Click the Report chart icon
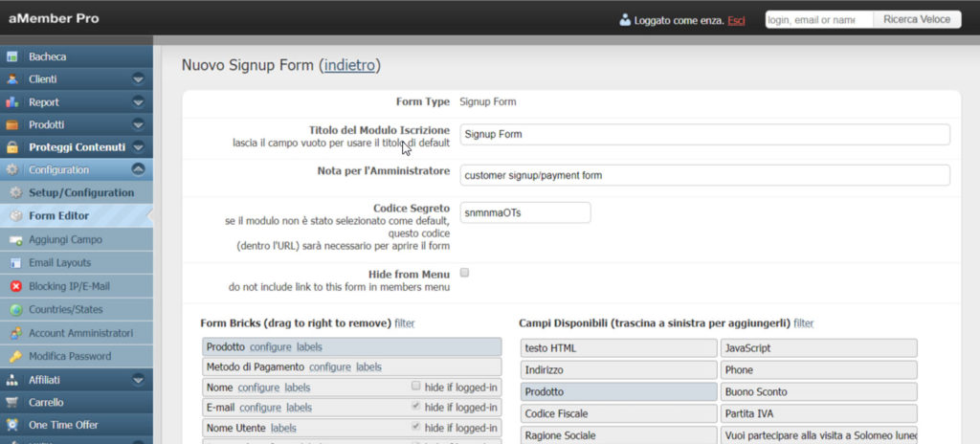 click(x=12, y=101)
